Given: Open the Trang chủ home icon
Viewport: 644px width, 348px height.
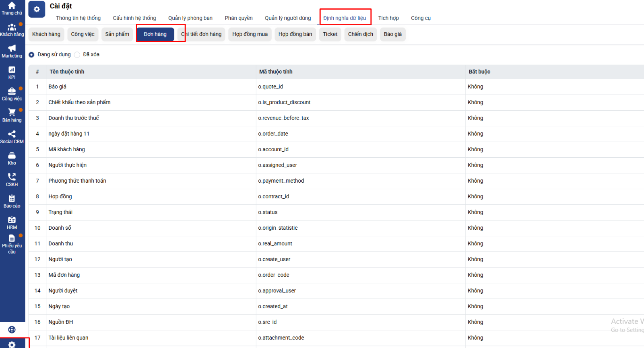Looking at the screenshot, I should pyautogui.click(x=12, y=8).
